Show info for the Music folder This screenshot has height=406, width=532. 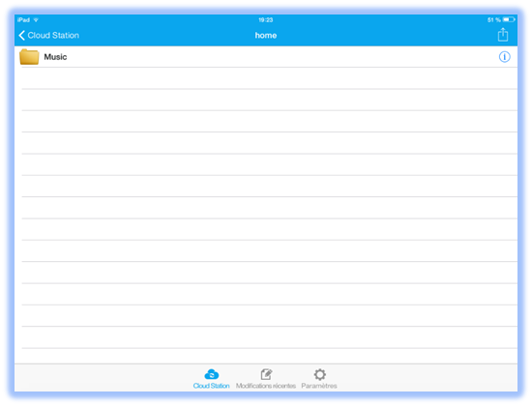click(x=504, y=57)
